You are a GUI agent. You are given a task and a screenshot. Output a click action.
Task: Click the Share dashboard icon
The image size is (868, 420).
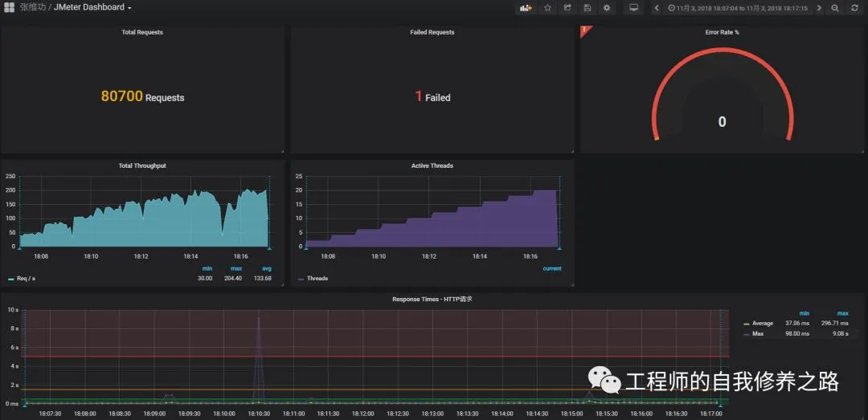point(567,8)
